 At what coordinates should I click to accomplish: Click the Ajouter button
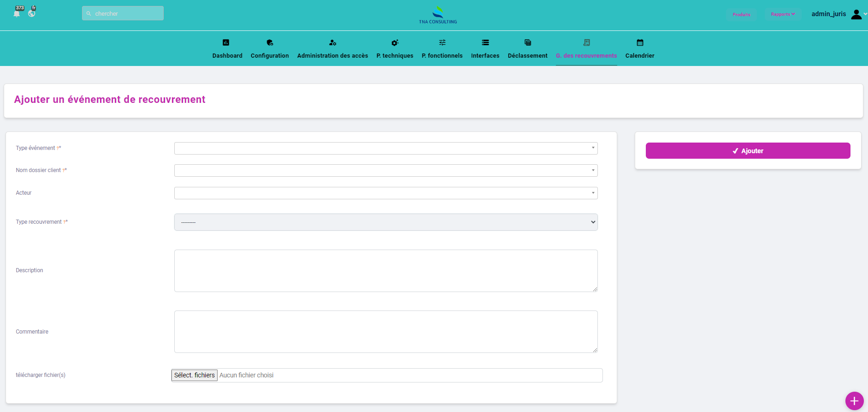[748, 151]
